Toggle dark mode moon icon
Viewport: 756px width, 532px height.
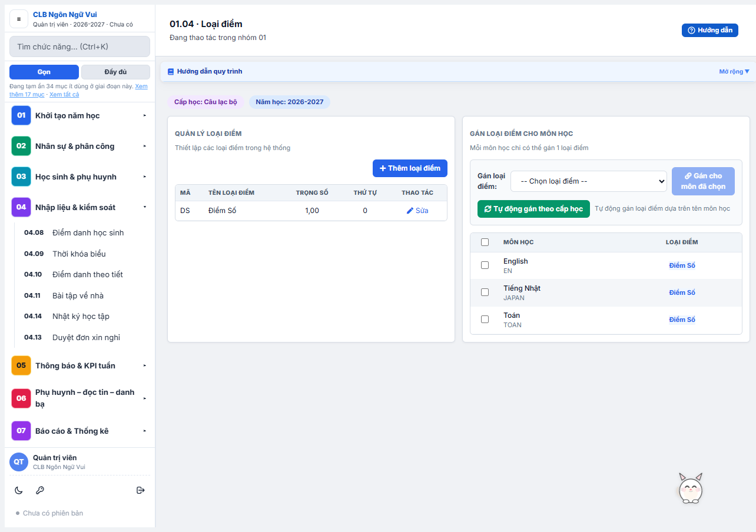(19, 490)
